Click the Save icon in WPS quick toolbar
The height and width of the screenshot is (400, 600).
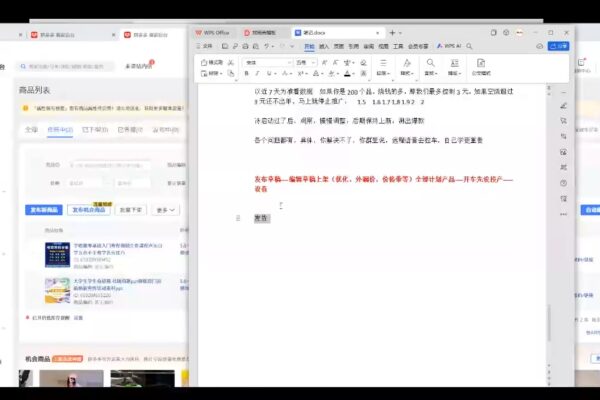[225, 46]
